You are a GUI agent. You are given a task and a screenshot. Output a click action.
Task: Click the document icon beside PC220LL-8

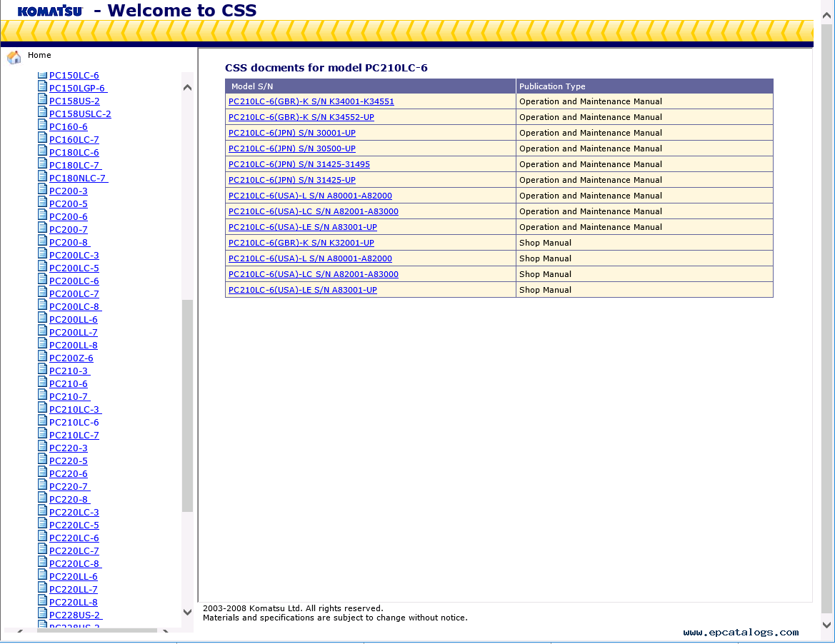[43, 600]
